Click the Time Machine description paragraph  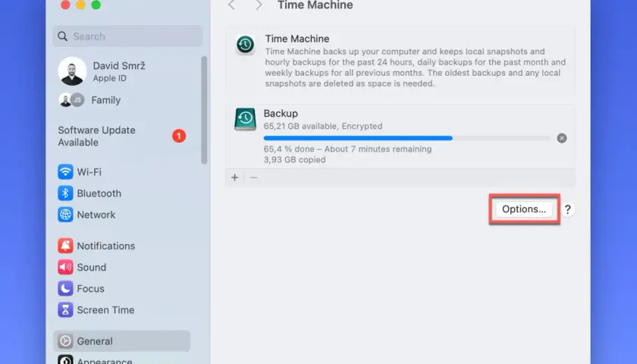pos(416,67)
